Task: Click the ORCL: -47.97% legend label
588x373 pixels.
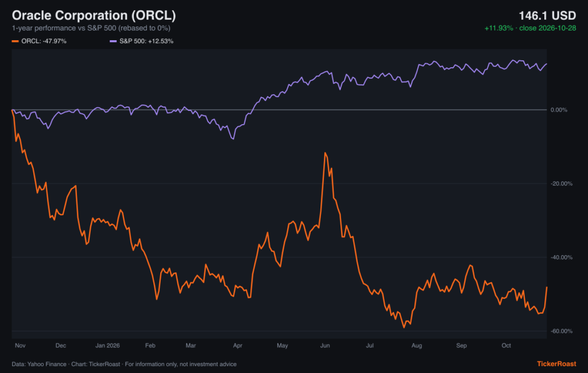Action: pos(44,41)
